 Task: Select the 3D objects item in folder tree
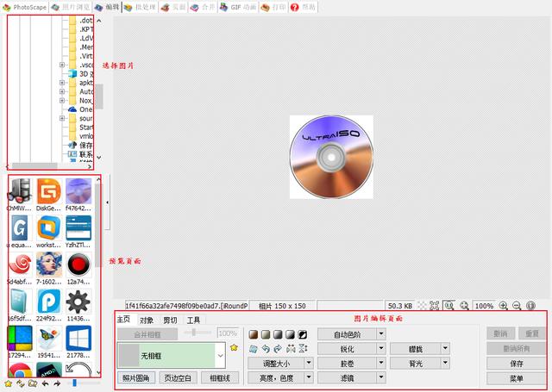point(81,74)
